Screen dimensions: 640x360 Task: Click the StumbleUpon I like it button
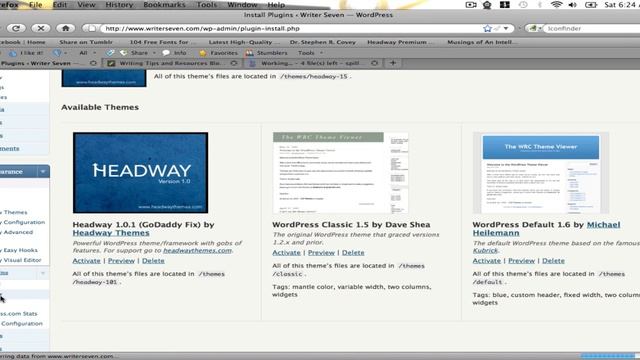point(26,53)
